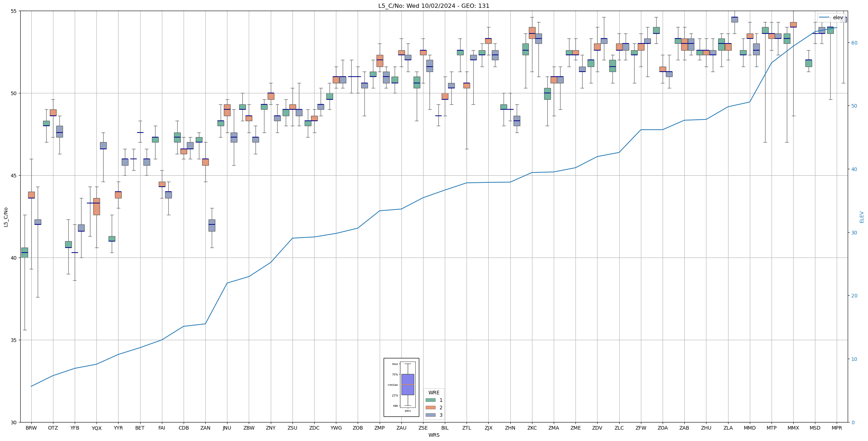Click the YYR station label
The image size is (868, 441).
tap(119, 428)
